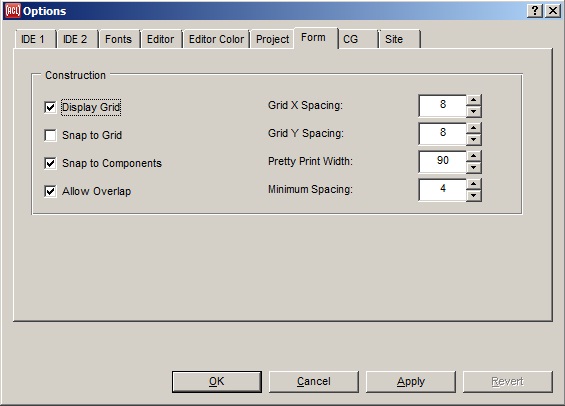Viewport: 565px width, 406px height.
Task: Increase Grid Y Spacing with up arrow
Action: 474,128
